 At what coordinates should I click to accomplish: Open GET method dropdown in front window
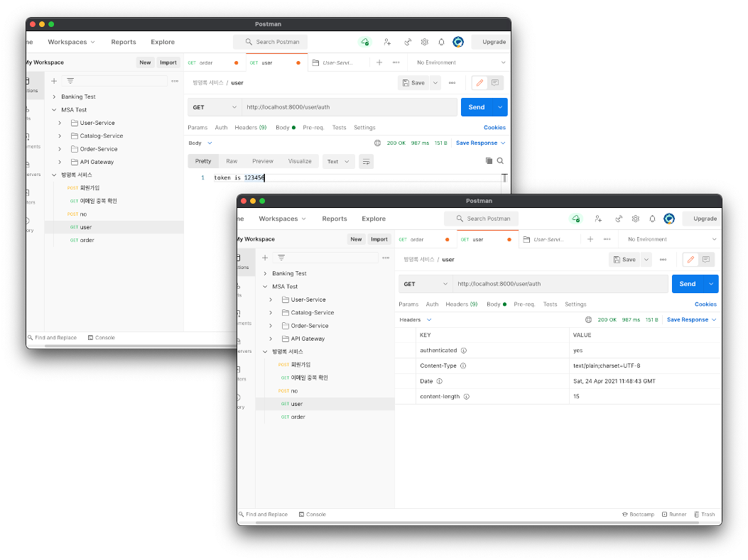[x=426, y=284]
